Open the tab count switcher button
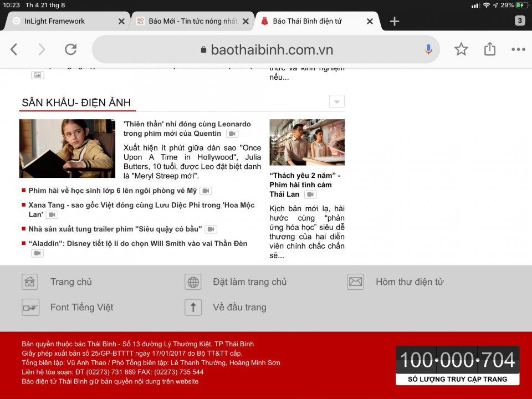Viewport: 532px width, 399px height. click(519, 21)
